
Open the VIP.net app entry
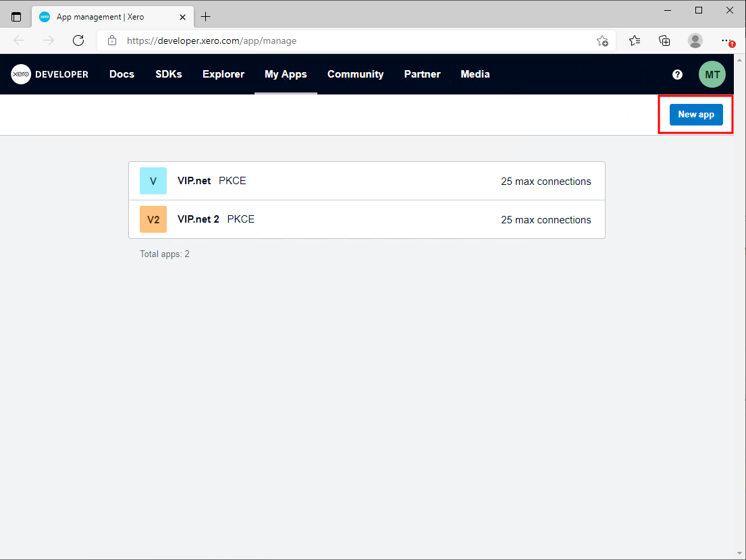(367, 181)
